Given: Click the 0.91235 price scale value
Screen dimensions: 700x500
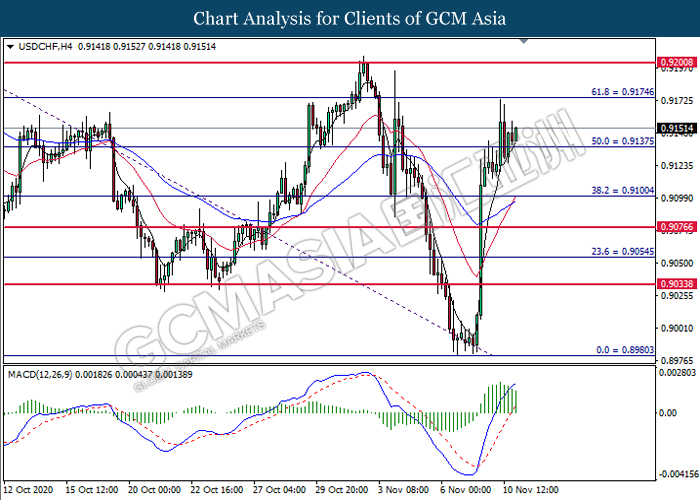Looking at the screenshot, I should point(677,166).
